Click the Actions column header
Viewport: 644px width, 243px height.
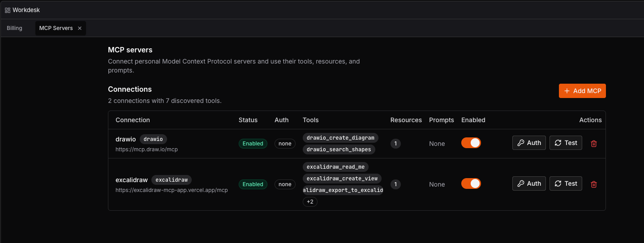click(591, 120)
